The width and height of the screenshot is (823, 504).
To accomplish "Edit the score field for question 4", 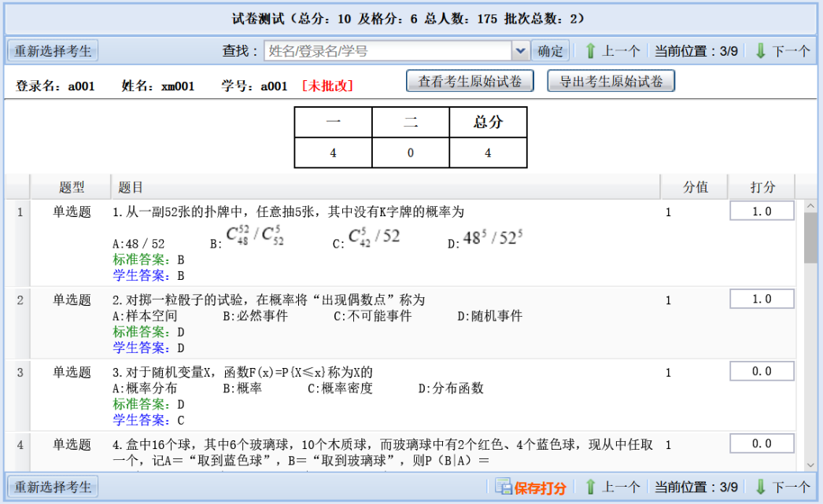I will 761,444.
